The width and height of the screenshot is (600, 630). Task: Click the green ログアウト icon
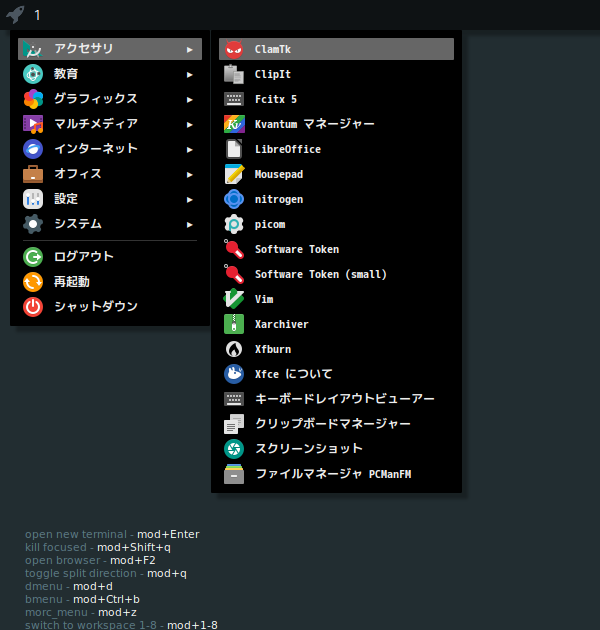tap(33, 257)
